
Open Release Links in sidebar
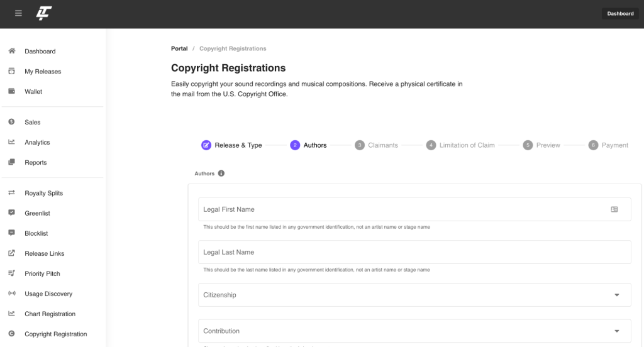45,253
